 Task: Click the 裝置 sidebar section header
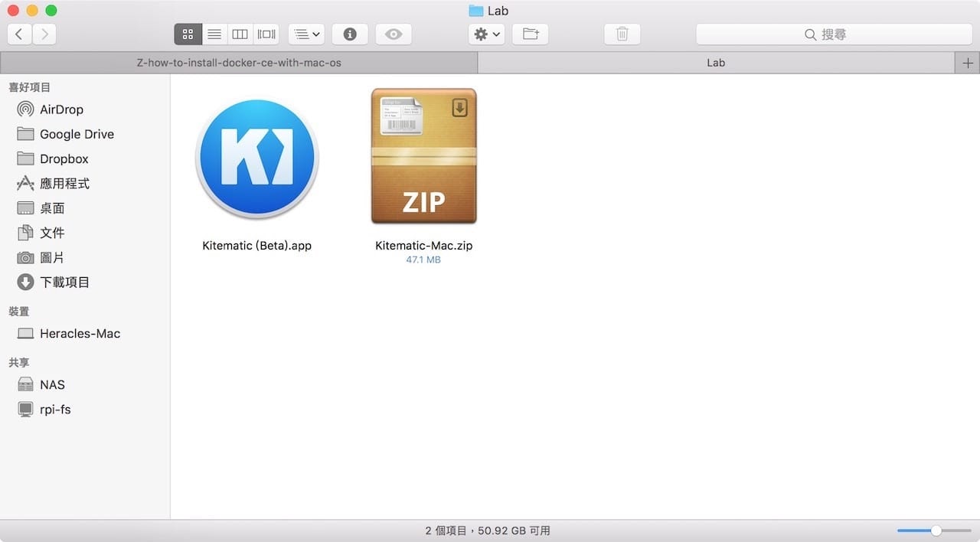(18, 311)
